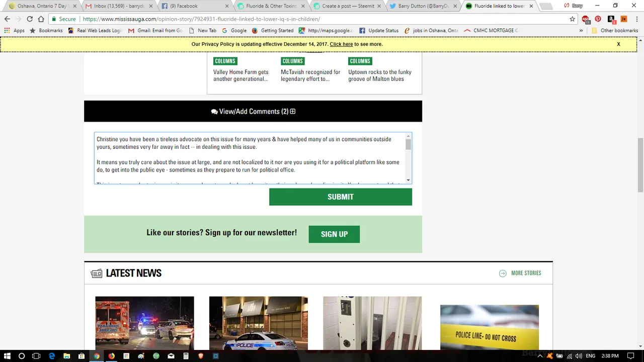Viewport: 644px width, 362px height.
Task: Open the star Bookmarks folder in bookmarks bar
Action: pos(46,31)
